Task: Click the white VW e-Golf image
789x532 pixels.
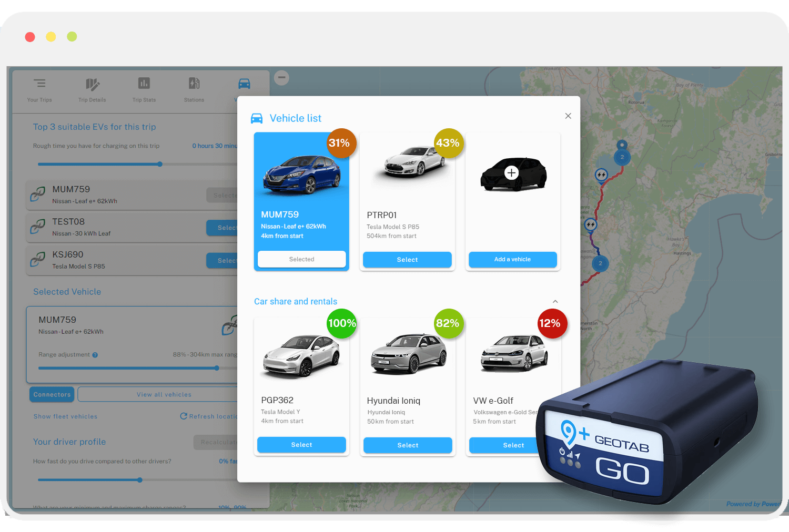Action: 514,353
